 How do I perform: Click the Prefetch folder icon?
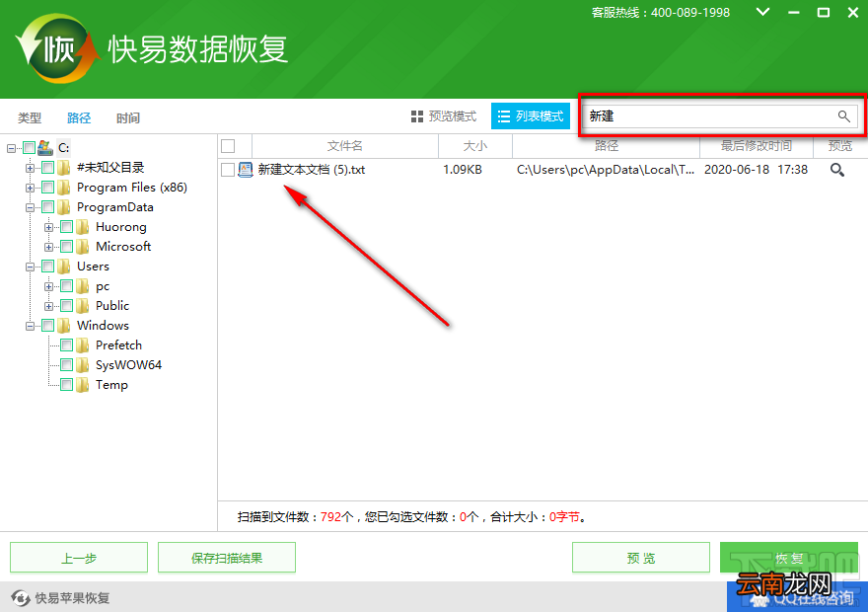coord(83,345)
